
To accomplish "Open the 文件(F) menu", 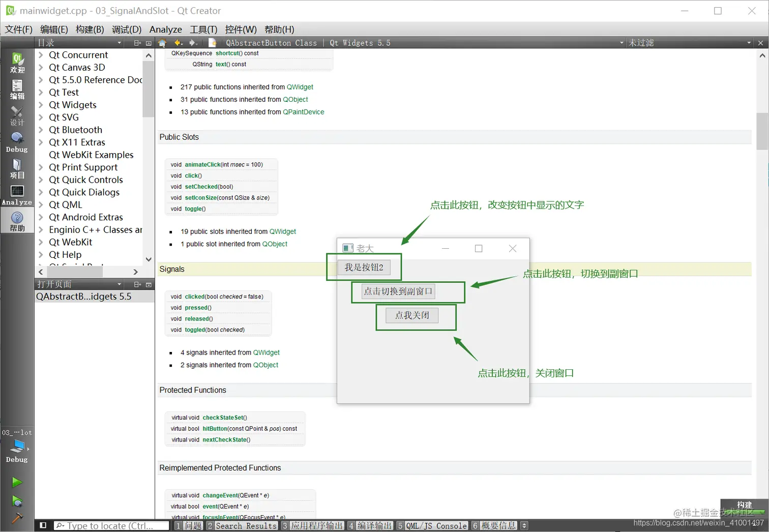I will [x=18, y=29].
